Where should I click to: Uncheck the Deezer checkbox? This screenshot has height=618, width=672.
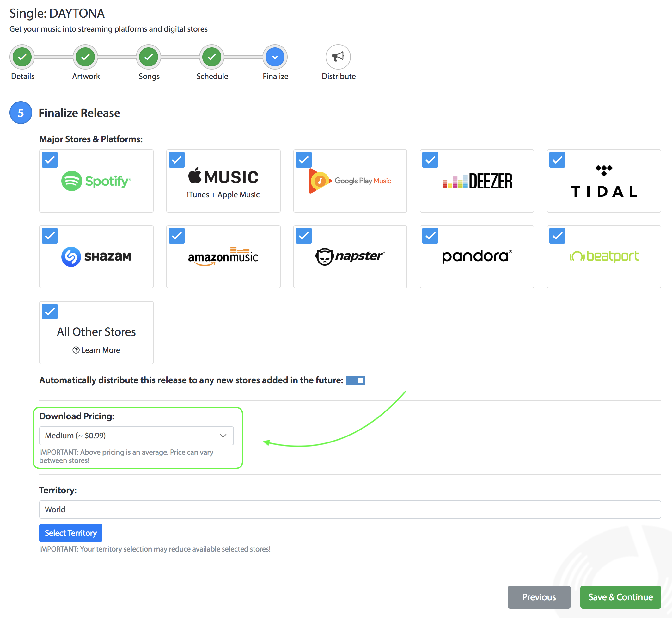point(431,160)
